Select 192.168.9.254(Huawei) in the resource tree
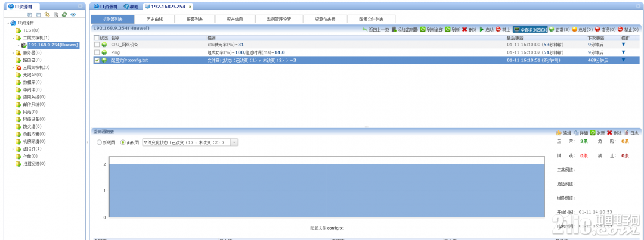The image size is (644, 240). coord(54,45)
